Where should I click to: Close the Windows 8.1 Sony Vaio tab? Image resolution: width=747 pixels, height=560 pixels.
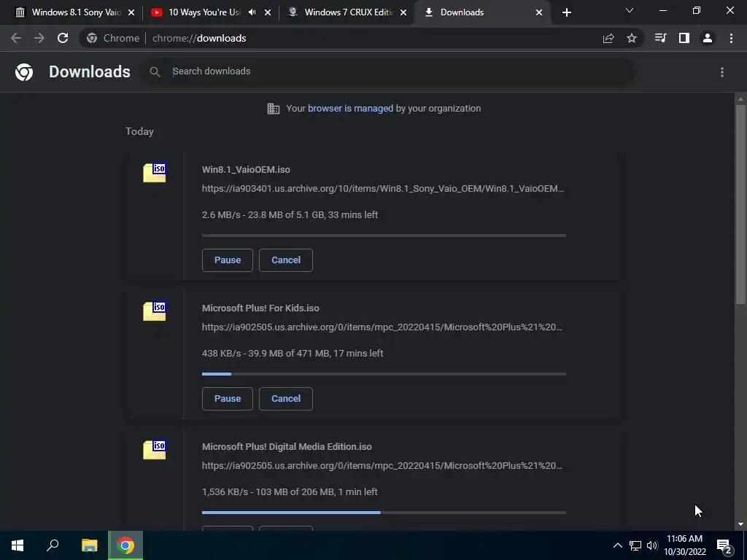pos(131,13)
